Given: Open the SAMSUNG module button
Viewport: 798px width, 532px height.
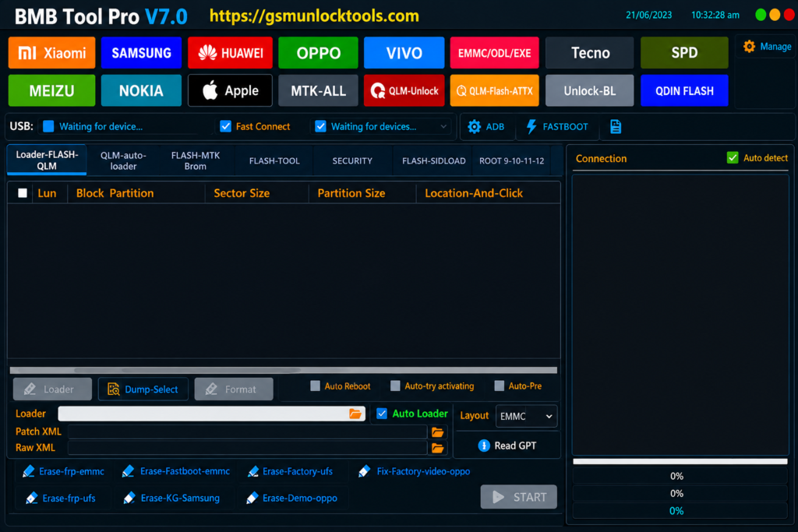Looking at the screenshot, I should (141, 53).
